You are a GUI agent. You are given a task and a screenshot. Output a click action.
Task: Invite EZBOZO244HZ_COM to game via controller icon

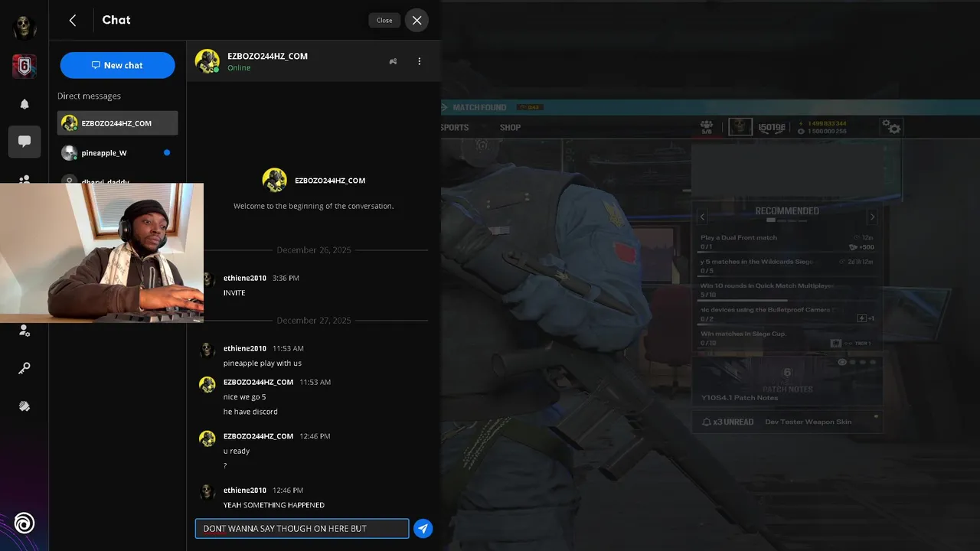tap(393, 61)
